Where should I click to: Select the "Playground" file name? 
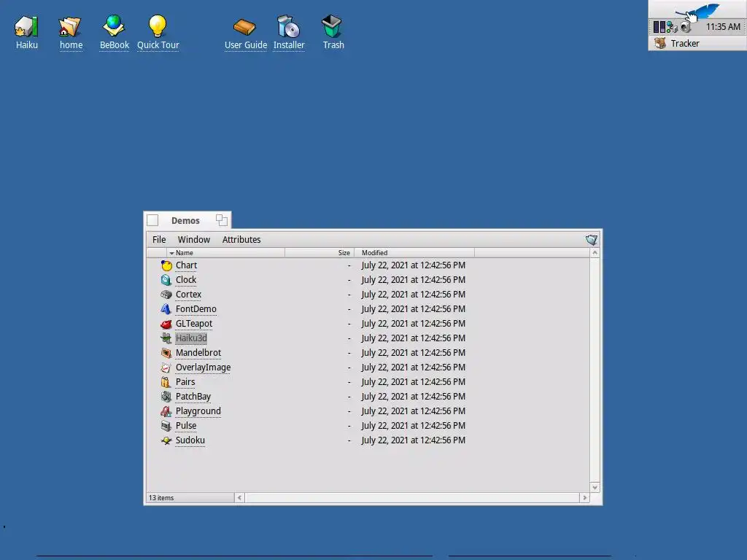coord(198,411)
